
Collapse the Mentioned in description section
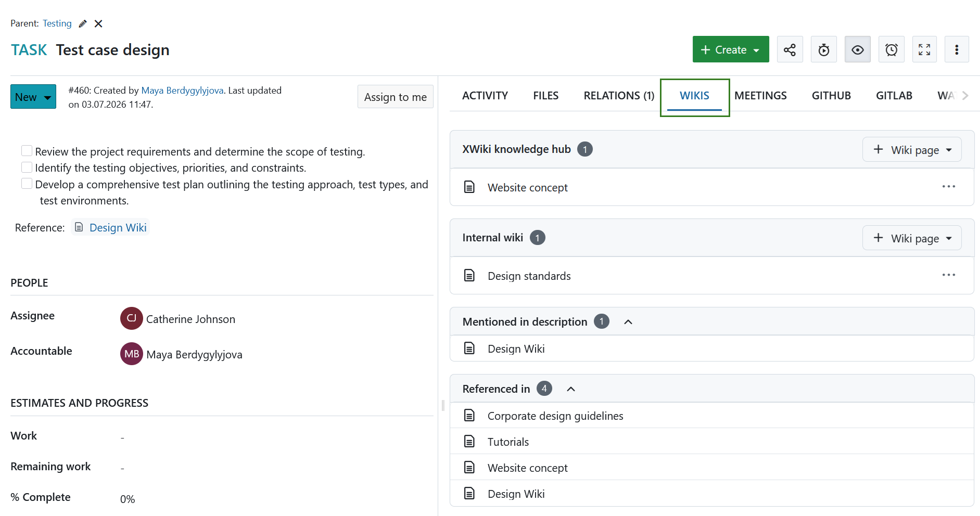click(628, 322)
